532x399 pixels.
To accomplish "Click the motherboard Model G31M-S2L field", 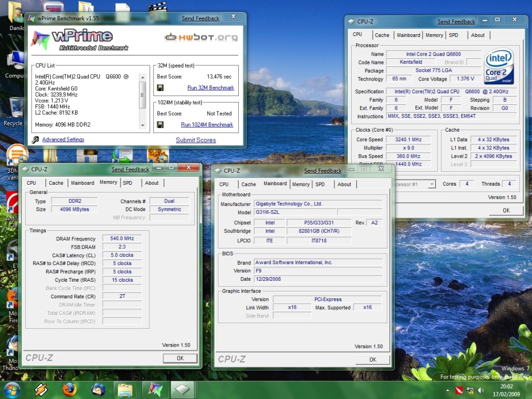I will pyautogui.click(x=295, y=212).
